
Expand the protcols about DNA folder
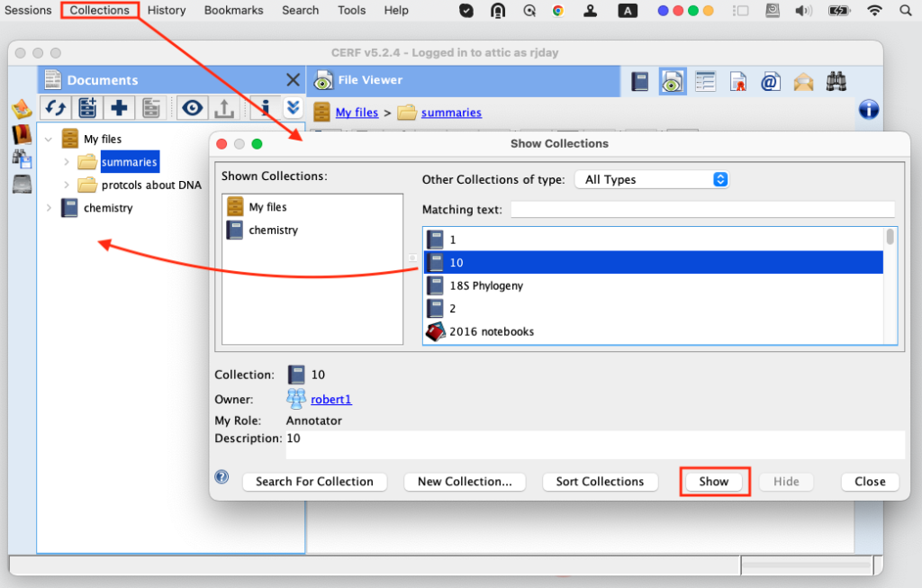click(x=66, y=185)
